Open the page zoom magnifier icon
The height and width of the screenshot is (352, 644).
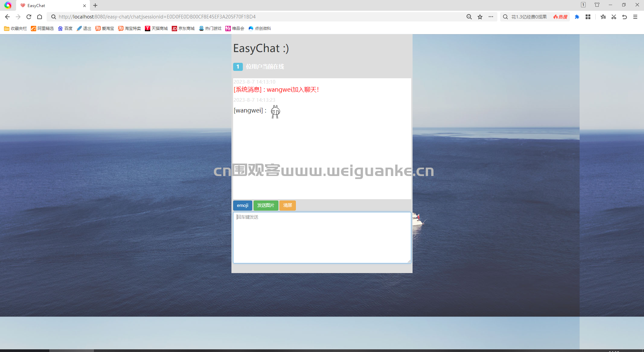point(469,17)
